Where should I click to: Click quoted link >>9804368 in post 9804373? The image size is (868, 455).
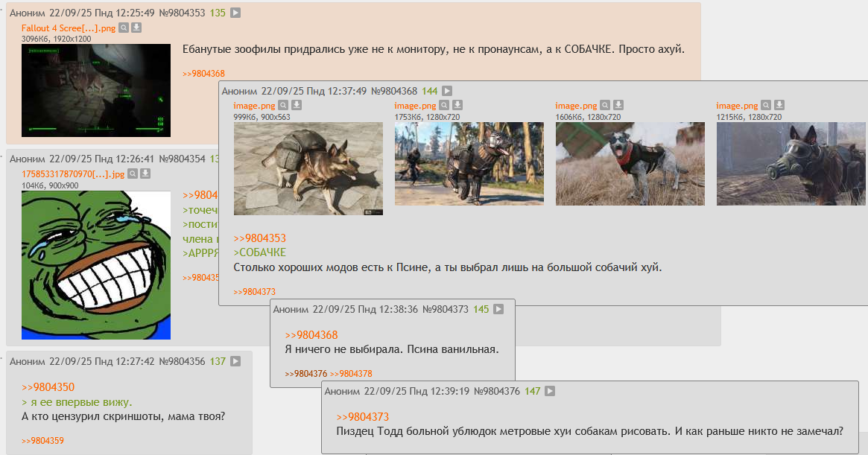311,335
